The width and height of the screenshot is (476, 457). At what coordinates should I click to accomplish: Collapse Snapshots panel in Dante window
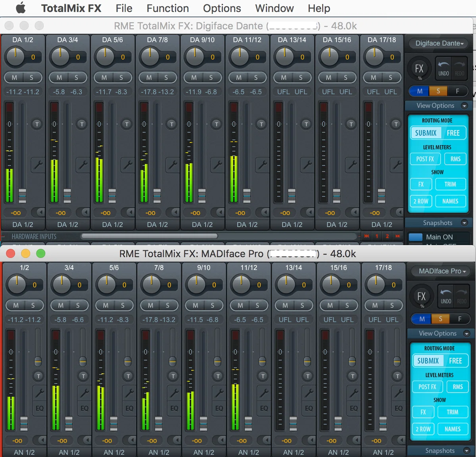(x=464, y=223)
